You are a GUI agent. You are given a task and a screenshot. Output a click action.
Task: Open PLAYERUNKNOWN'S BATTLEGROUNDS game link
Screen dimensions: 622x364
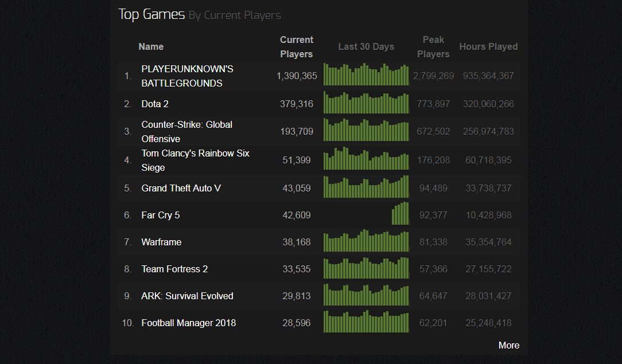pyautogui.click(x=187, y=76)
